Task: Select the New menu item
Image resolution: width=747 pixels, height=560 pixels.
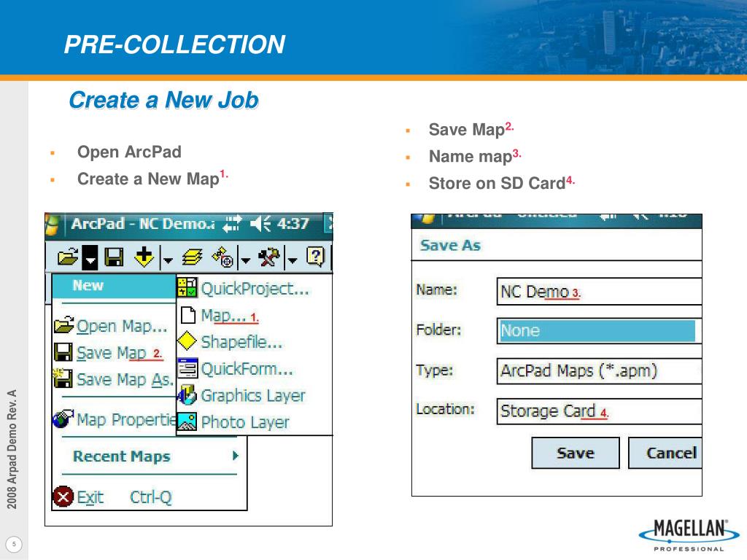Action: point(114,286)
